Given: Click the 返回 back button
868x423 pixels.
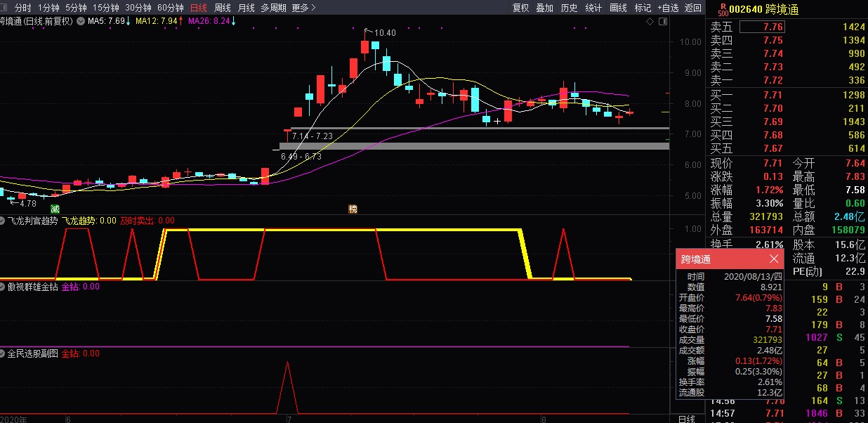Looking at the screenshot, I should click(x=693, y=8).
